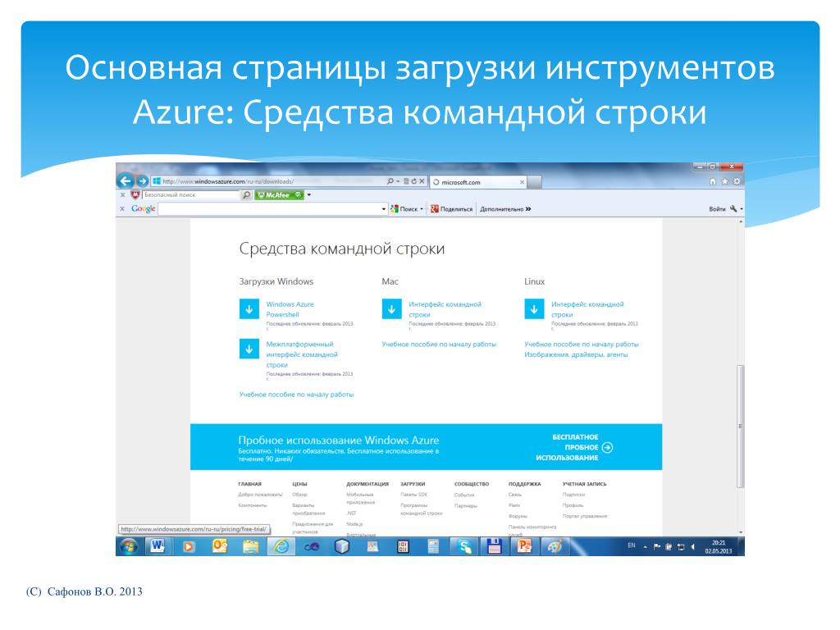Switch to the microsoft.com tab
Screen dimensions: 840x630
(x=478, y=182)
